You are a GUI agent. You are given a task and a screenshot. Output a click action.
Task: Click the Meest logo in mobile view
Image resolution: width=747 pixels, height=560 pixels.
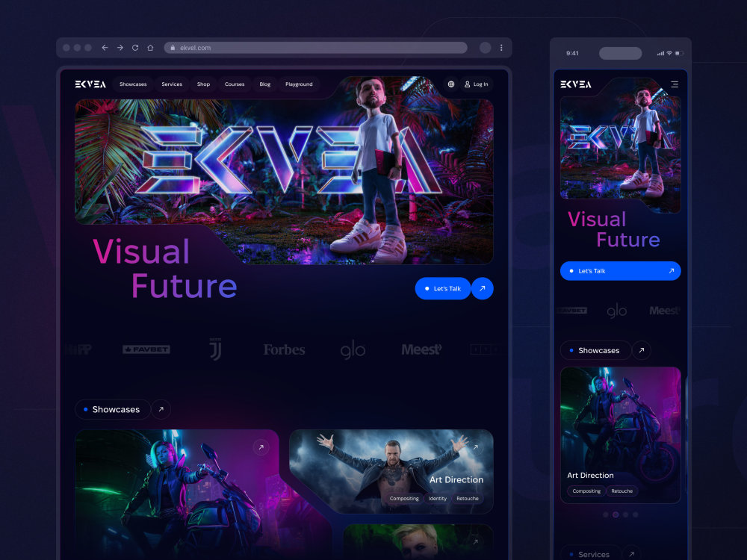point(665,311)
